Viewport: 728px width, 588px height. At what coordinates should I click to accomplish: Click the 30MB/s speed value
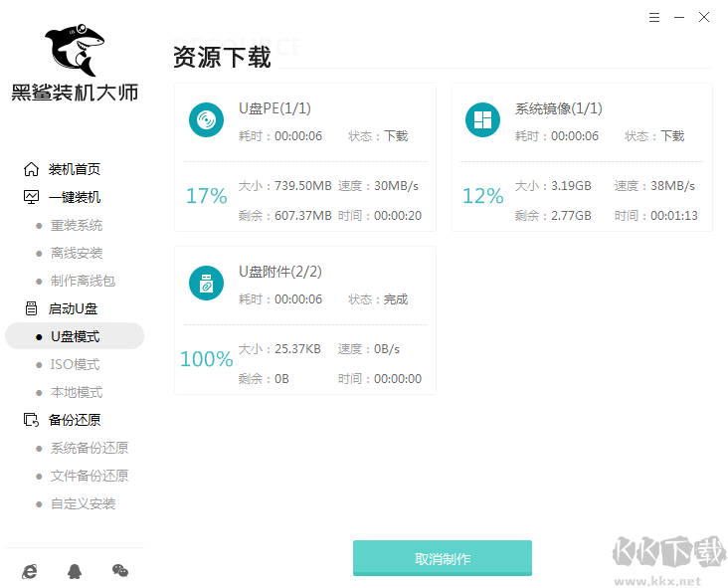[396, 186]
